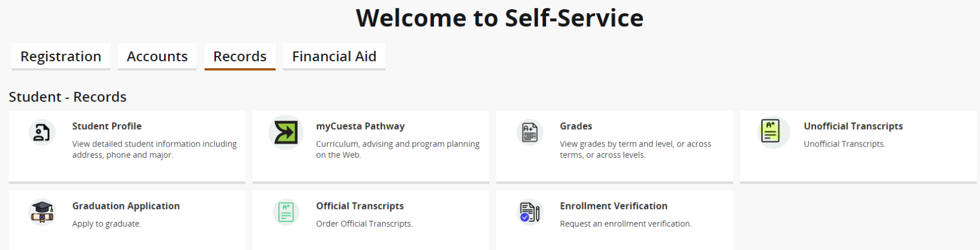Viewport: 980px width, 250px height.
Task: Open the Enrollment Verification title link
Action: [x=614, y=206]
